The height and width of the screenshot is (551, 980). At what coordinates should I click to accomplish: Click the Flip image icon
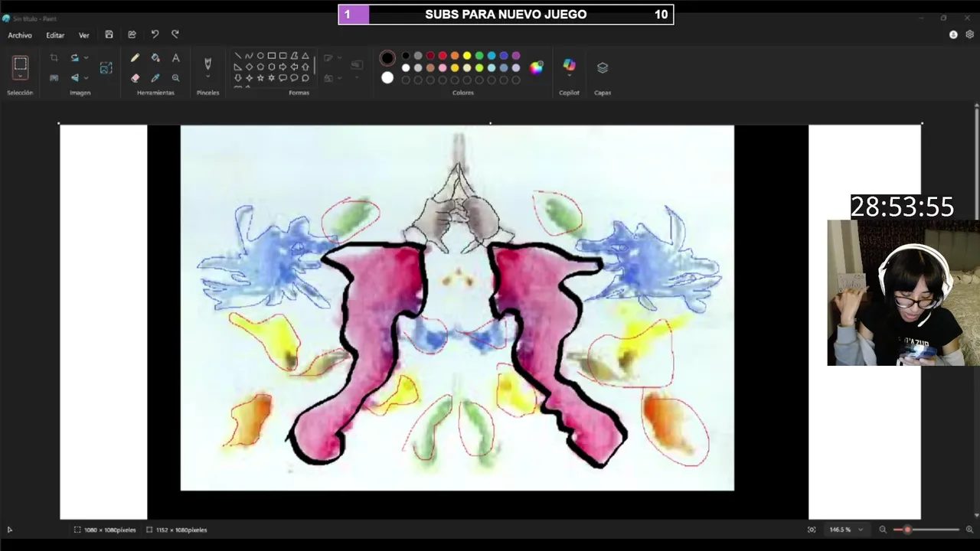74,77
